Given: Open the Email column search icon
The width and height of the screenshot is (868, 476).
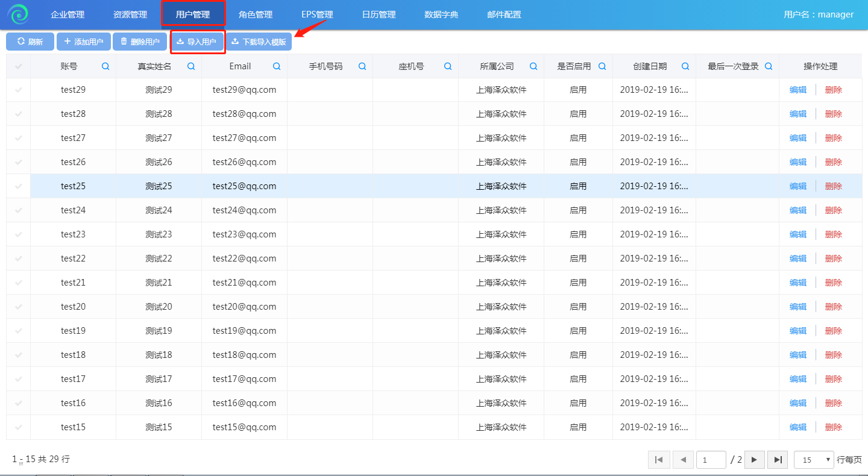Looking at the screenshot, I should point(277,66).
